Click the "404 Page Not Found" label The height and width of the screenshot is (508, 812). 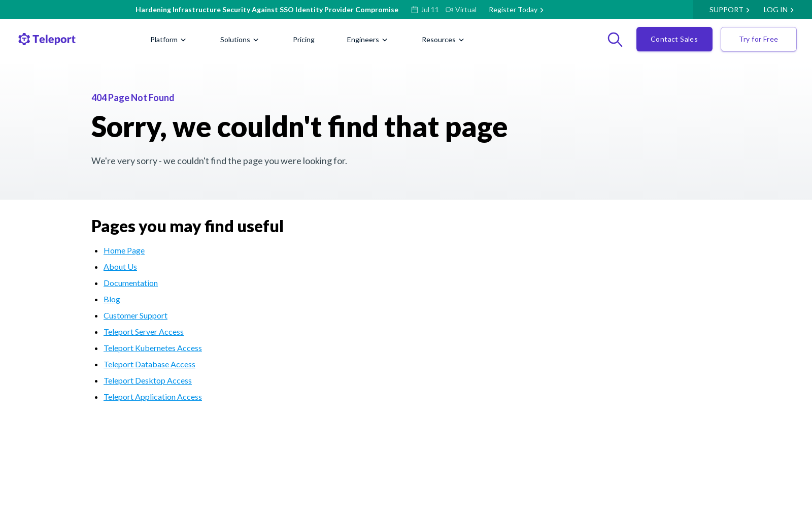[x=133, y=98]
